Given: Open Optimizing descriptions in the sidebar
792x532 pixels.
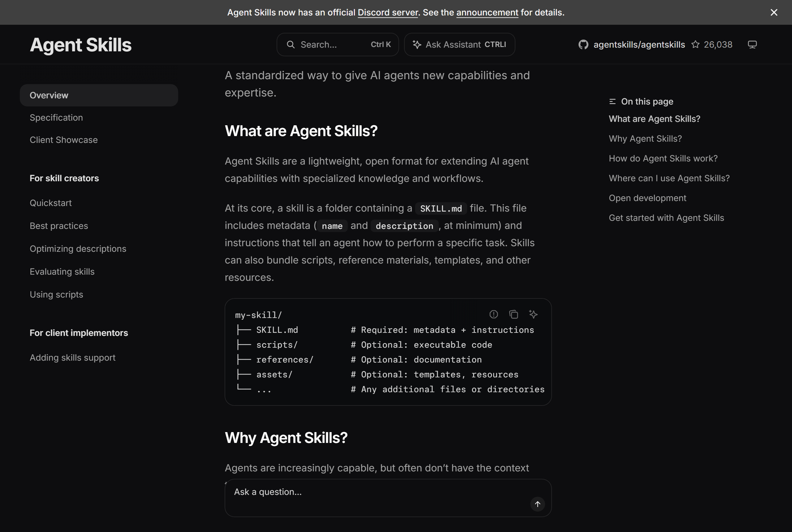Looking at the screenshot, I should 78,249.
